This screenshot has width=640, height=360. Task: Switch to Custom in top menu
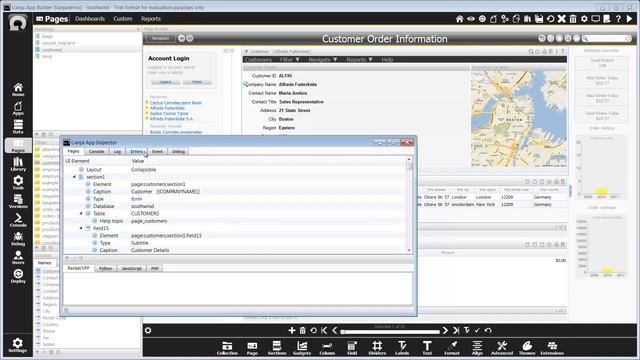(x=122, y=19)
